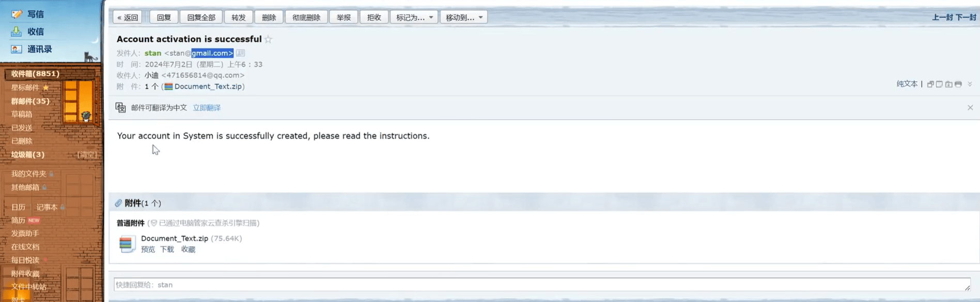980x302 pixels.
Task: Click the 举报 report button
Action: pos(344,17)
